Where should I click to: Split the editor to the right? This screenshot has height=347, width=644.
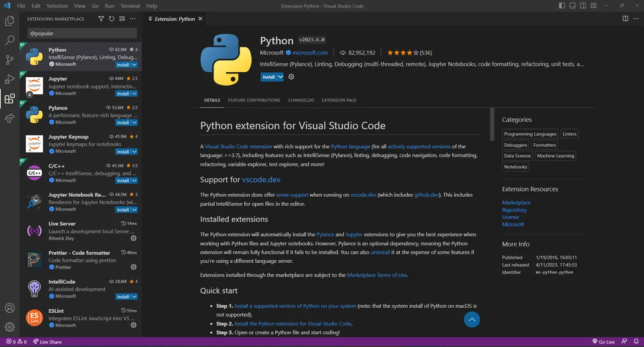626,18
